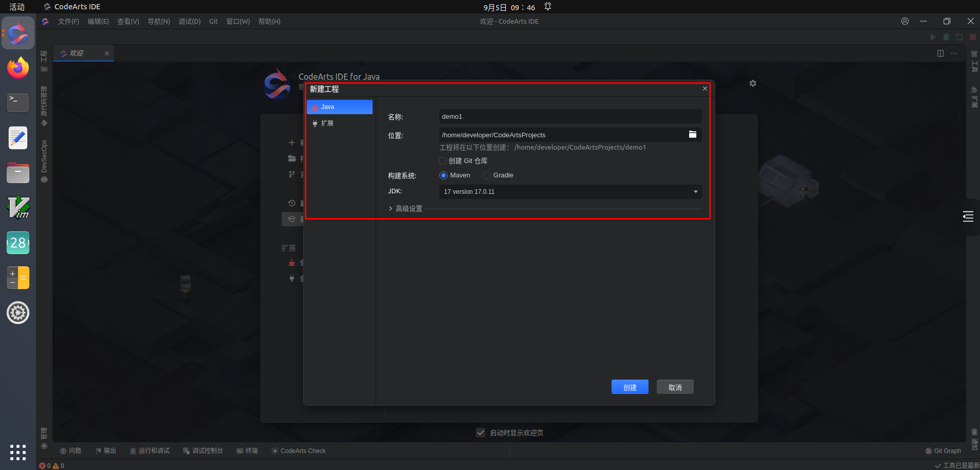Open the text editor from the dock
This screenshot has width=980, height=470.
[18, 138]
